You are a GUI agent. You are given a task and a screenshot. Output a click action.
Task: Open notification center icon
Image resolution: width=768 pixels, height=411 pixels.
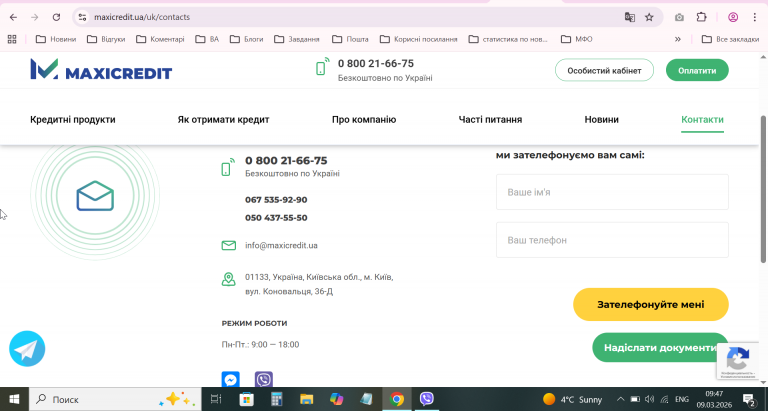[x=748, y=399]
